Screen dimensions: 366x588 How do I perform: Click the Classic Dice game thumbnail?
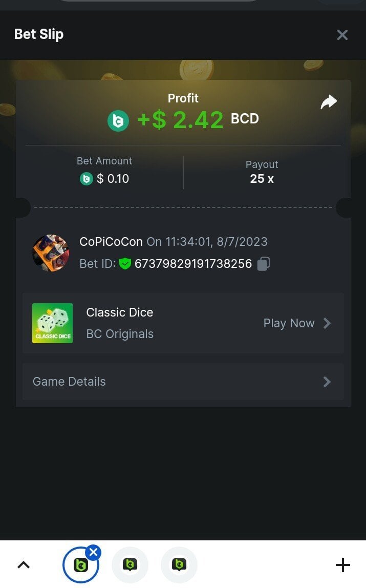52,323
